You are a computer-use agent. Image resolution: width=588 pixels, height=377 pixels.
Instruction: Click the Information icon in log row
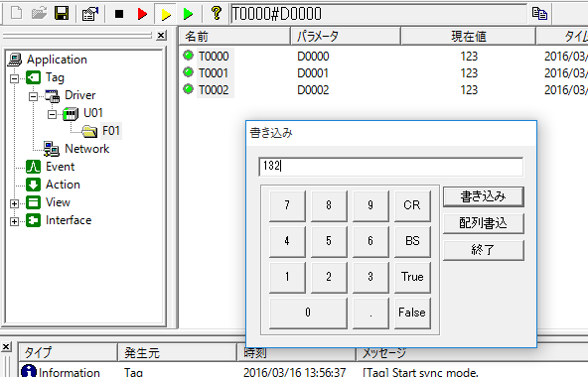[29, 371]
